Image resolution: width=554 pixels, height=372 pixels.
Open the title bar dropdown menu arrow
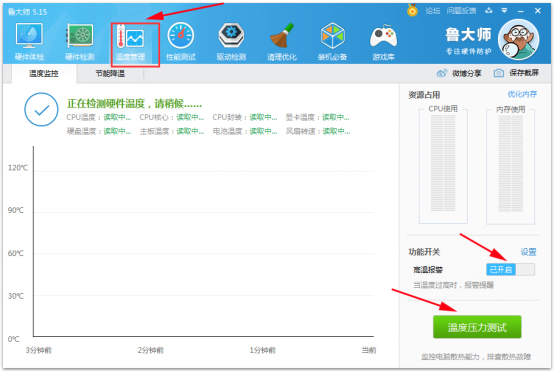504,11
